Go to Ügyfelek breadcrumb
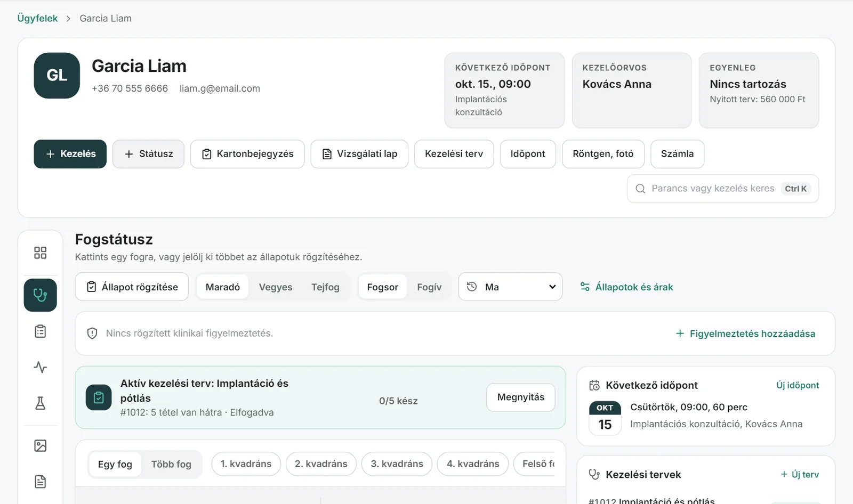This screenshot has height=504, width=853. pos(37,18)
